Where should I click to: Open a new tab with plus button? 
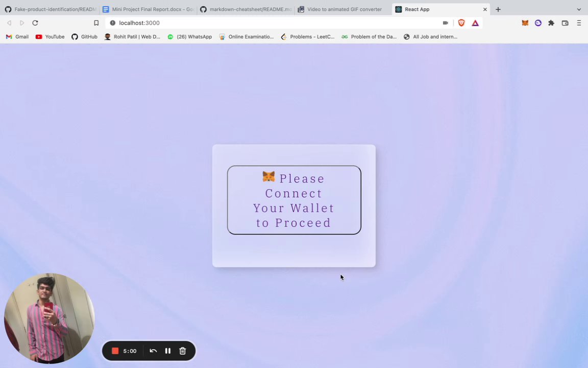[498, 9]
